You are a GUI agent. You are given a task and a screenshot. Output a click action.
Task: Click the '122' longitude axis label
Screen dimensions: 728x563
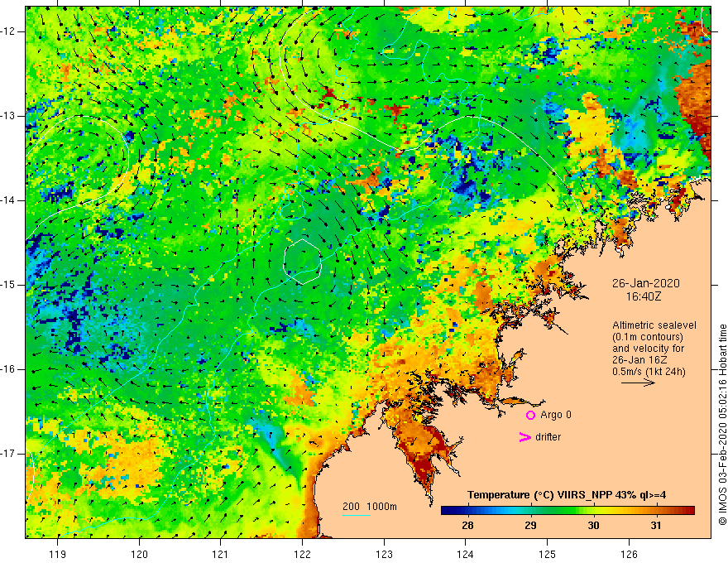point(302,554)
